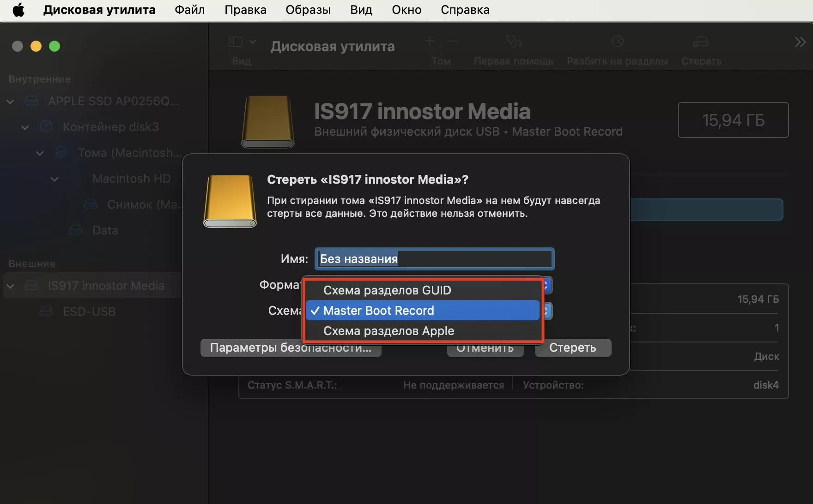The height and width of the screenshot is (504, 813).
Task: Click Не поддерживается S.M.A.R.T. status value
Action: pos(454,385)
